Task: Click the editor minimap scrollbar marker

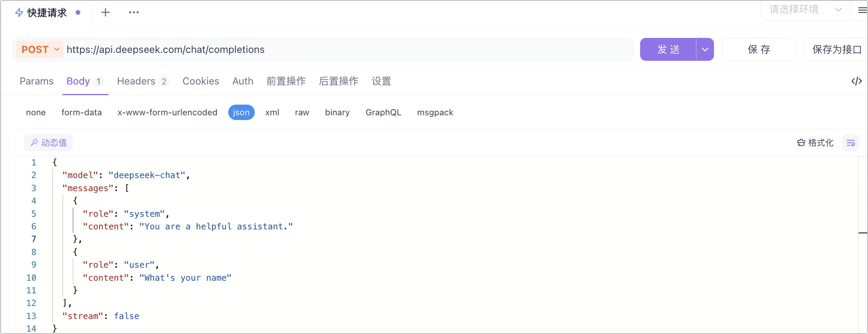Action: tap(863, 233)
